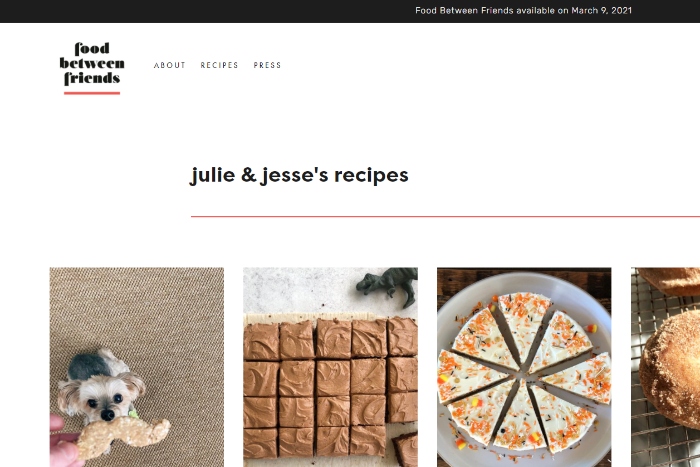Open the chocolate frosted brownies recipe

[x=330, y=367]
